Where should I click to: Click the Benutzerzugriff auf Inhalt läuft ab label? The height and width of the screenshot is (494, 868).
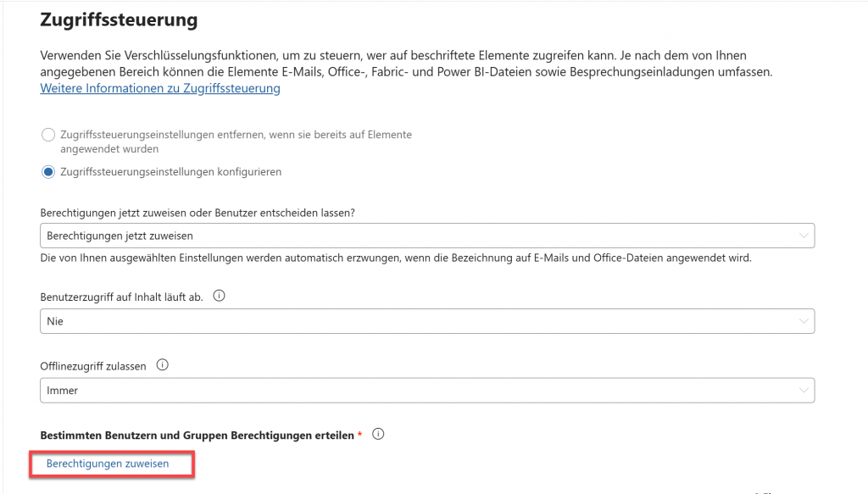(121, 298)
